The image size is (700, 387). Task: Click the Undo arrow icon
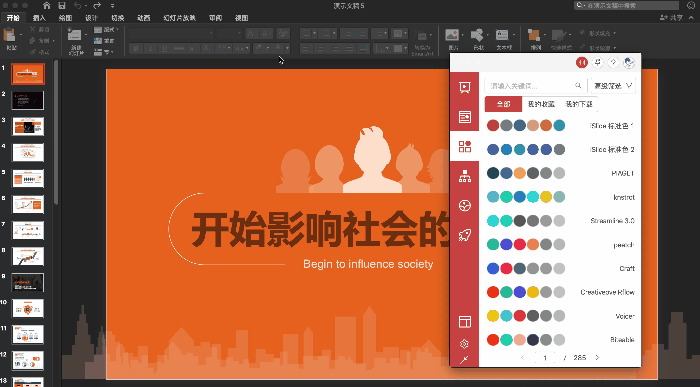pyautogui.click(x=78, y=6)
